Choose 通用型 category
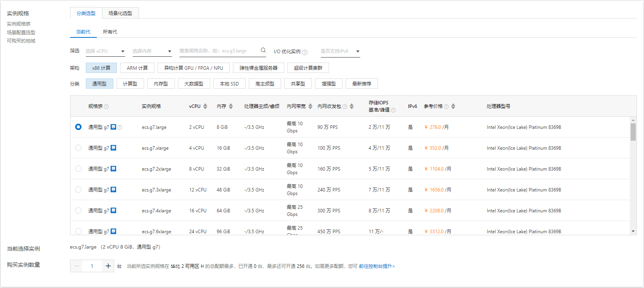The image size is (644, 288). coord(99,84)
